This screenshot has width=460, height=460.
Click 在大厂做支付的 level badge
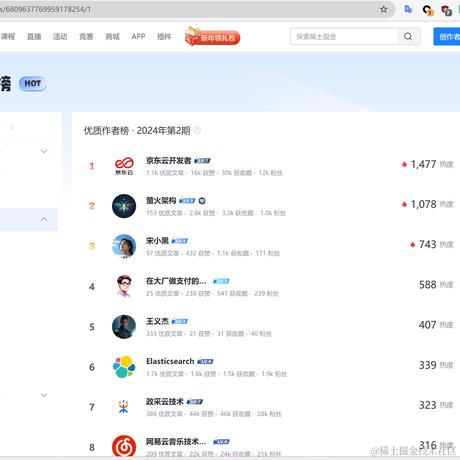221,281
